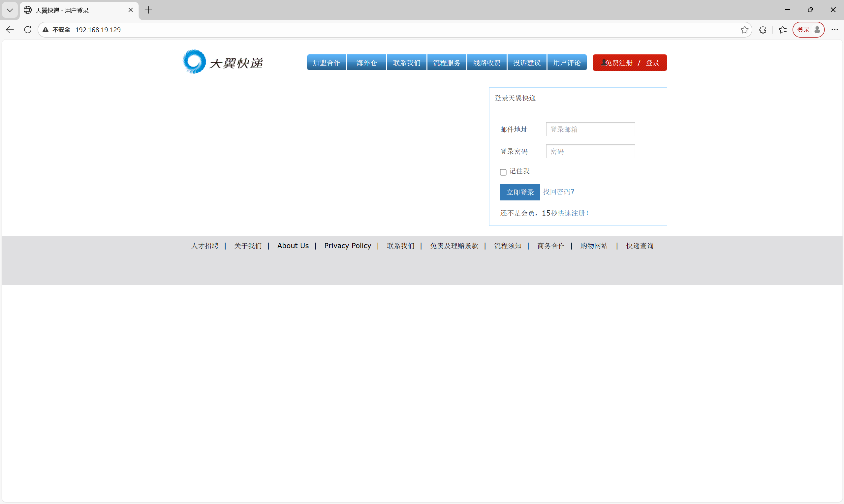Click the 天翼快递 logo
Image resolution: width=844 pixels, height=504 pixels.
click(223, 62)
